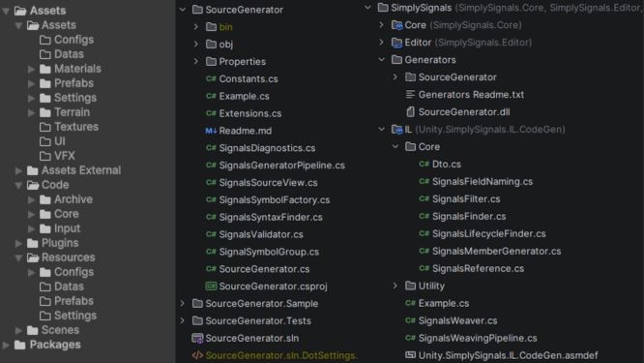Image resolution: width=644 pixels, height=363 pixels.
Task: Click the Utility folder icon
Action: pos(410,286)
